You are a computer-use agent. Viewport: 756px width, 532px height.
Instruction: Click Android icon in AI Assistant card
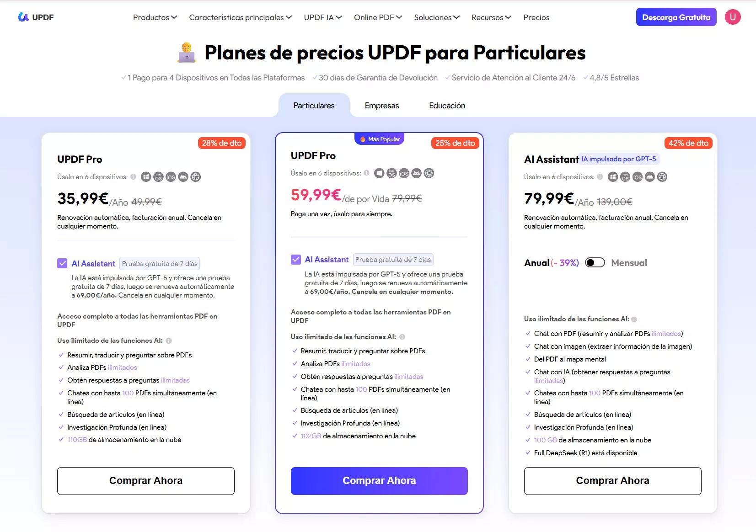(650, 177)
